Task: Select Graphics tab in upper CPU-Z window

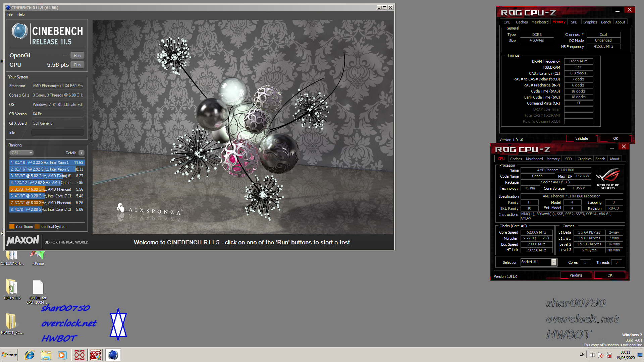Action: (590, 22)
